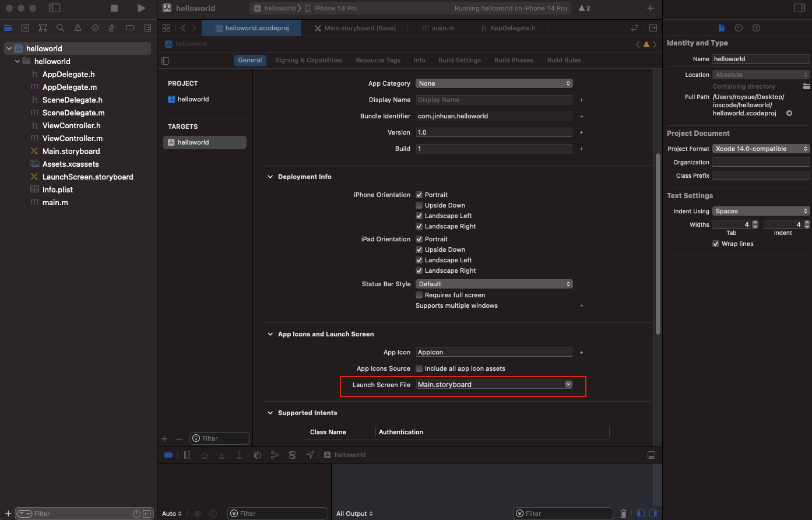This screenshot has height=520, width=812.
Task: Select LaunchScreen.storyboard in the navigator
Action: 87,177
